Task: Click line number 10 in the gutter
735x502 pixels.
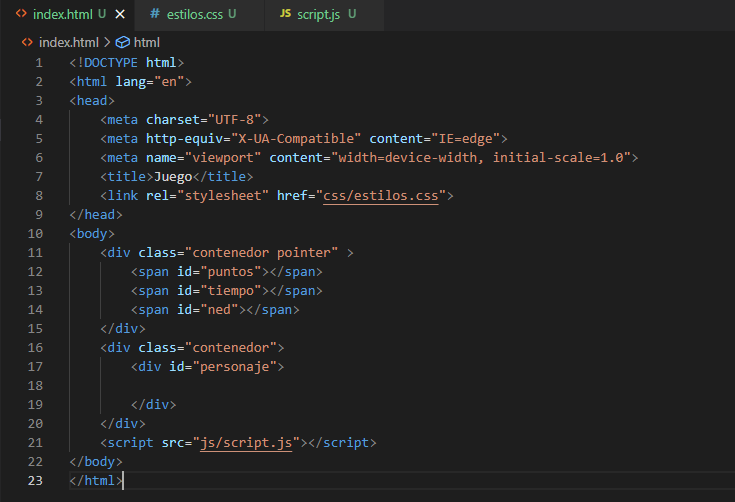Action: tap(35, 233)
